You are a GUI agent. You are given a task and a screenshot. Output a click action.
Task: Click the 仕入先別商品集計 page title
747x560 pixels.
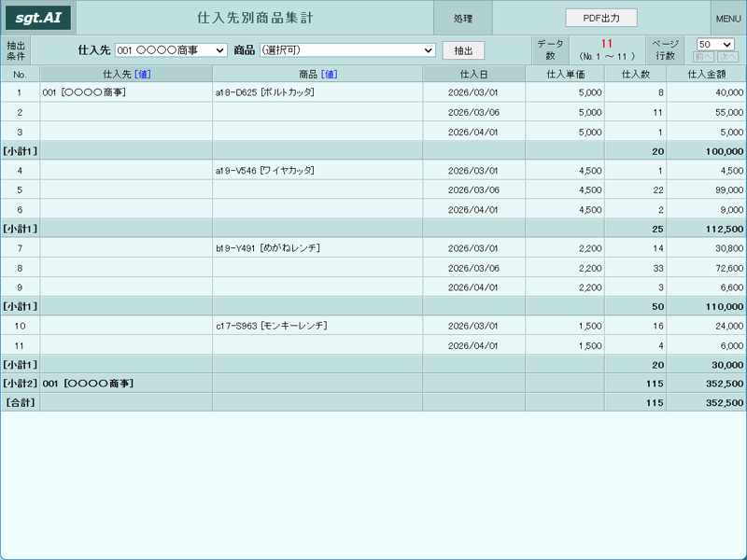coord(255,18)
